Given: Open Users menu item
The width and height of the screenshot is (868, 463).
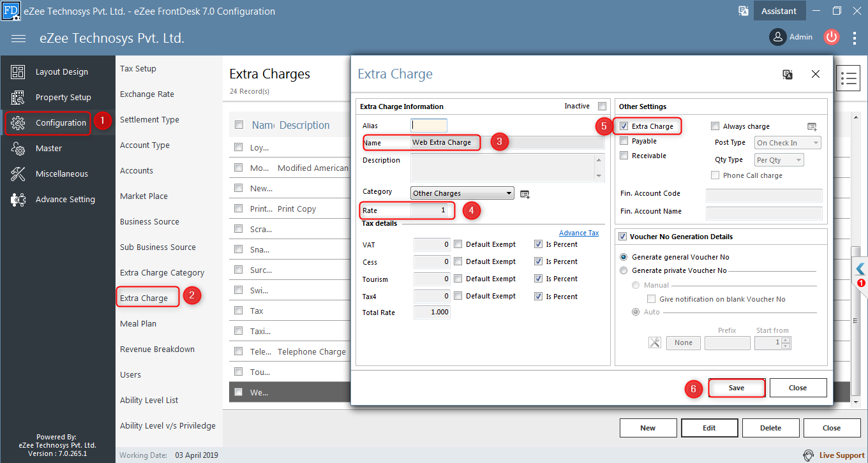Looking at the screenshot, I should [130, 375].
